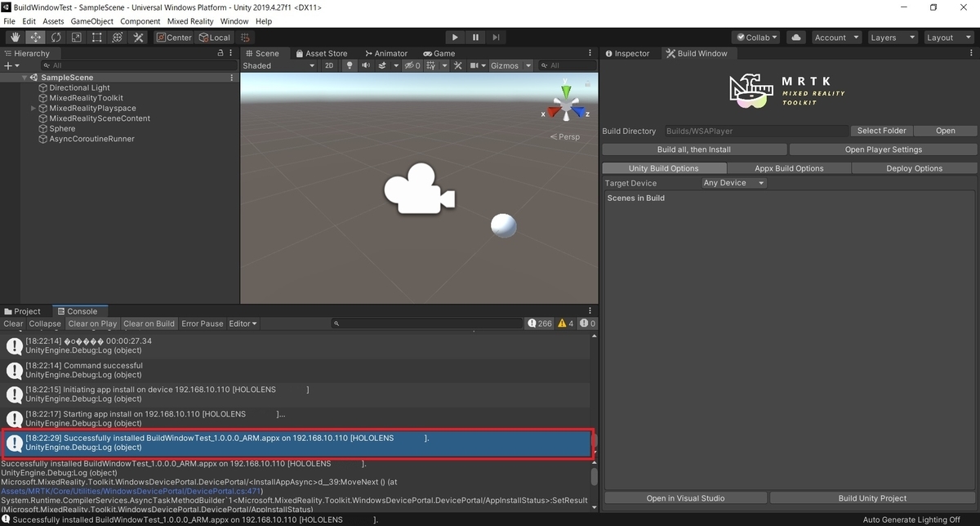Open SampleScene context menu dots
This screenshot has width=980, height=526.
click(x=232, y=78)
